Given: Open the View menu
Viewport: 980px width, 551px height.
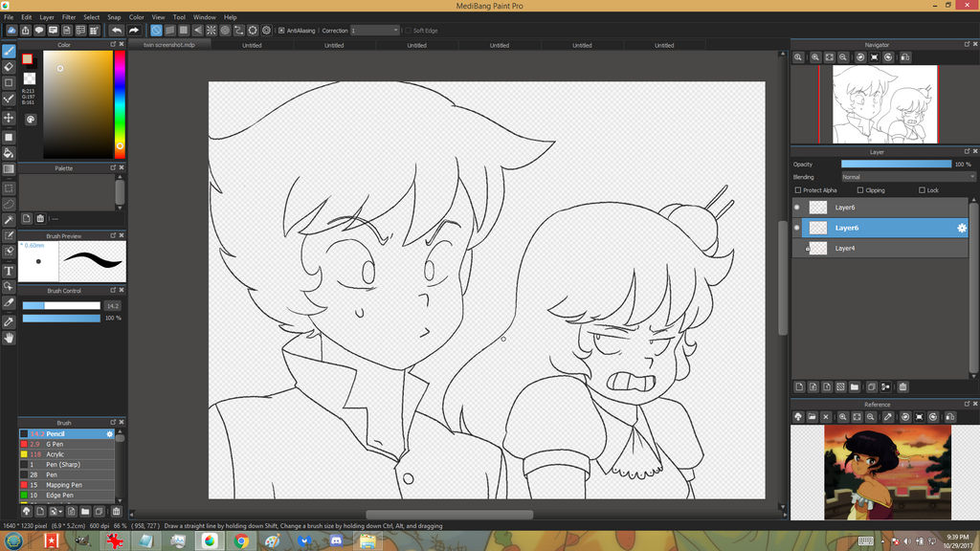Looking at the screenshot, I should coord(158,17).
